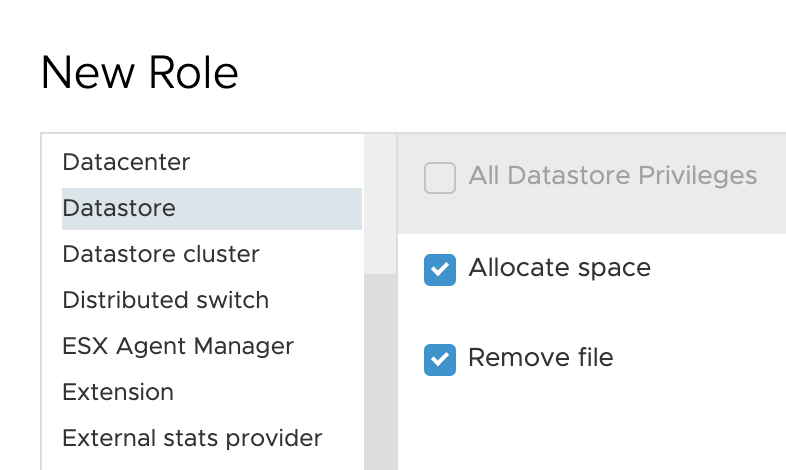This screenshot has width=786, height=470.
Task: Open the Datastore cluster category
Action: tap(161, 255)
